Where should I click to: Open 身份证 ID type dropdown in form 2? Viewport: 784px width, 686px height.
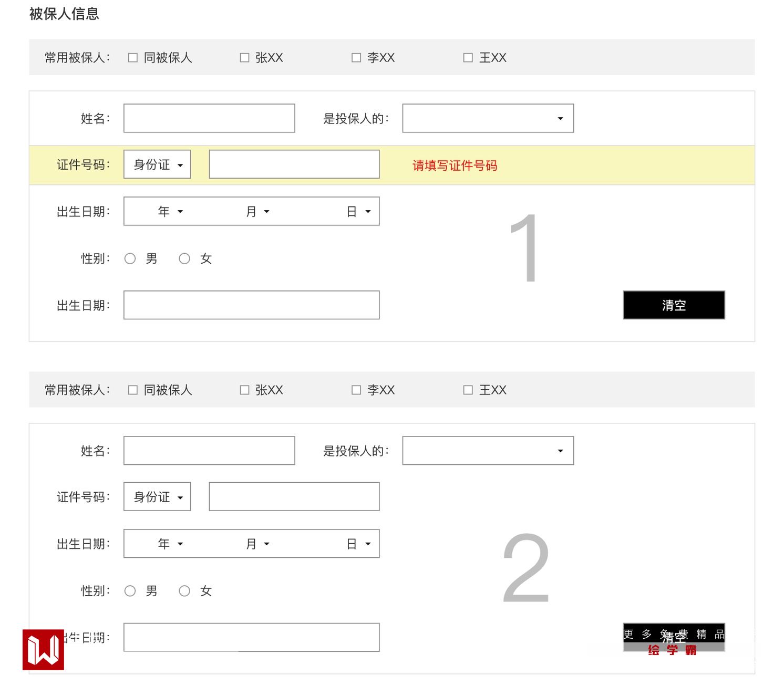pos(157,497)
